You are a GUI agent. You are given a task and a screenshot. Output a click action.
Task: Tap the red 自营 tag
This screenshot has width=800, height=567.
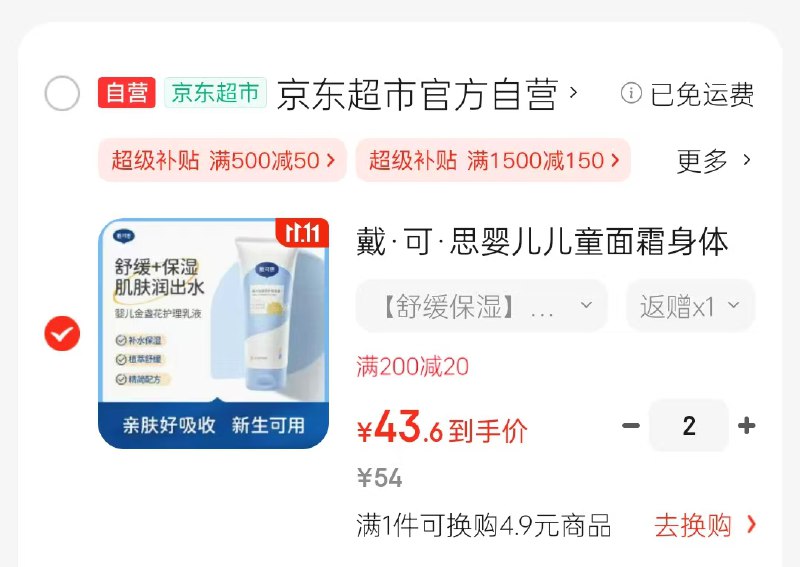point(127,93)
